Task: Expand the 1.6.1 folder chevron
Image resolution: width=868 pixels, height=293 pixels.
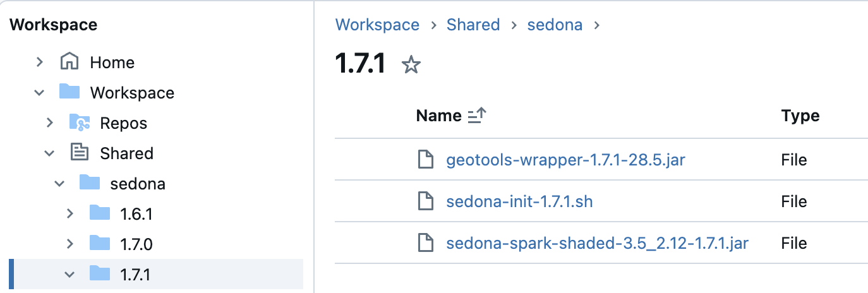Action: point(69,213)
